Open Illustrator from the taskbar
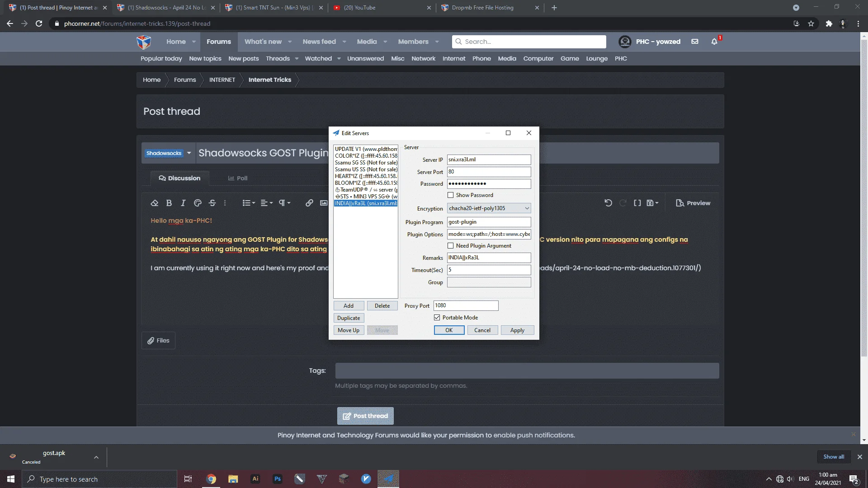 coord(255,479)
